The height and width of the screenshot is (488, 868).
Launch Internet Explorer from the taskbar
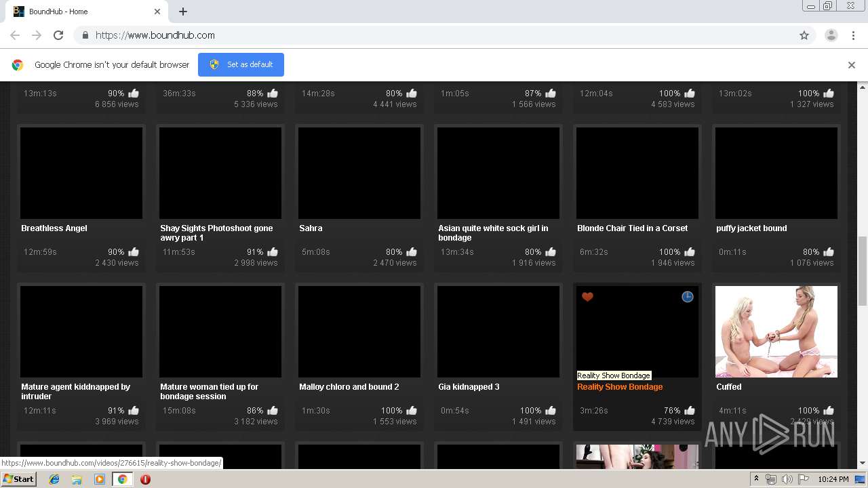coord(54,479)
